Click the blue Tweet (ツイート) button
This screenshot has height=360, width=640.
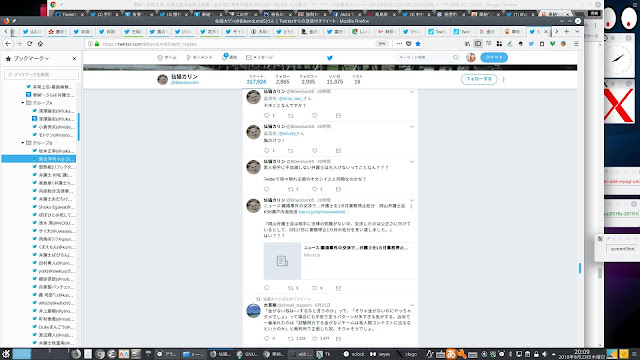(494, 57)
